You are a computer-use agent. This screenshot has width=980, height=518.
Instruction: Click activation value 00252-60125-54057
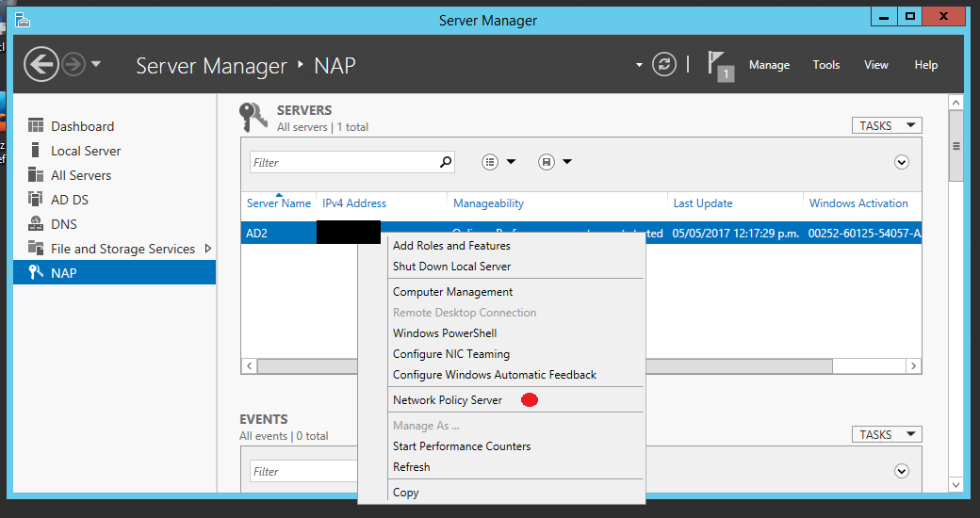point(864,233)
